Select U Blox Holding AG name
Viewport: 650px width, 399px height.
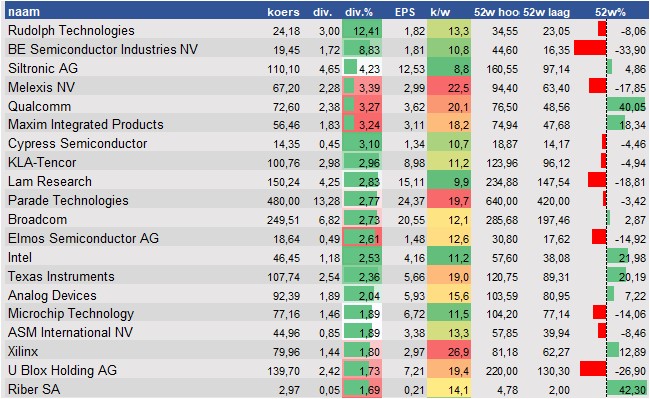point(62,370)
